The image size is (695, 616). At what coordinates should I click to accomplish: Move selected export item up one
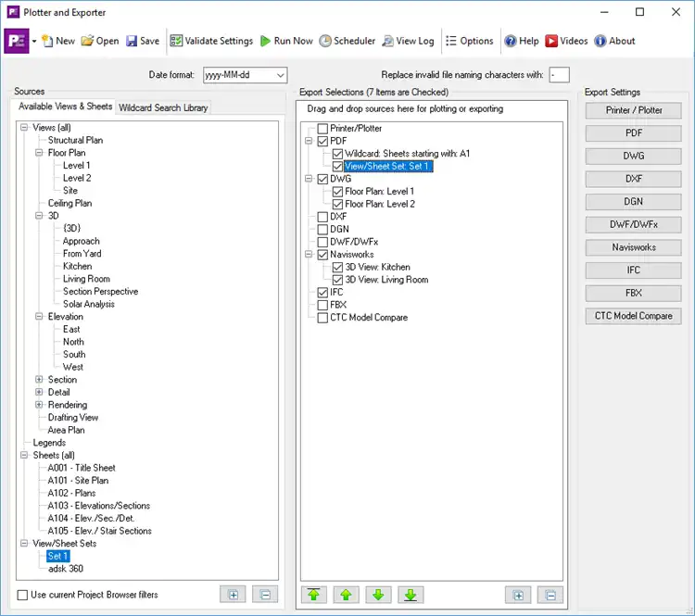point(347,596)
